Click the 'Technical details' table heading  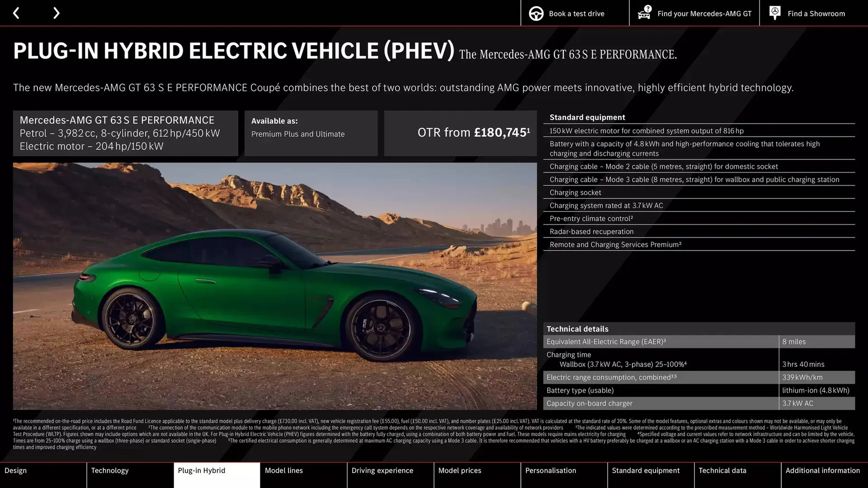[577, 329]
